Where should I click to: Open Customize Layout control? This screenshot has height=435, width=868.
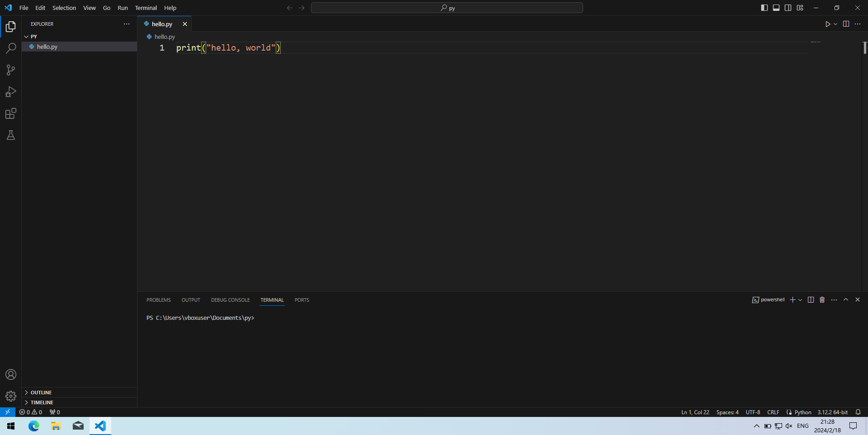coord(800,8)
